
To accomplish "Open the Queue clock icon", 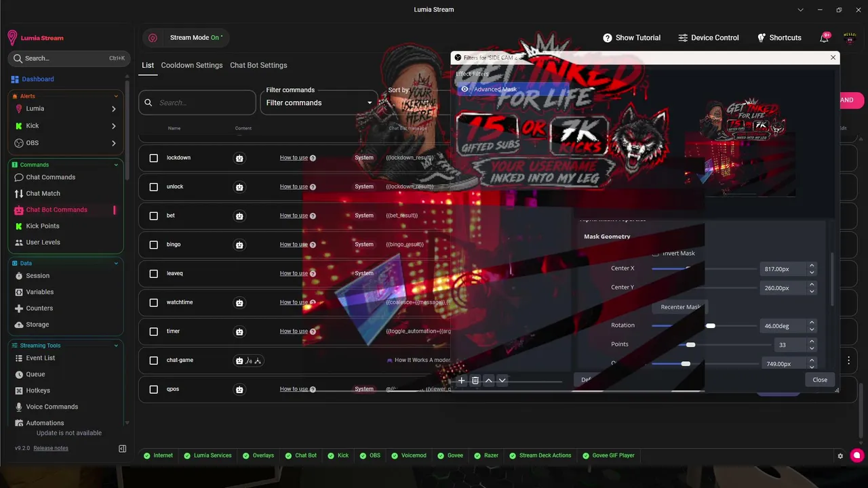I will click(19, 374).
